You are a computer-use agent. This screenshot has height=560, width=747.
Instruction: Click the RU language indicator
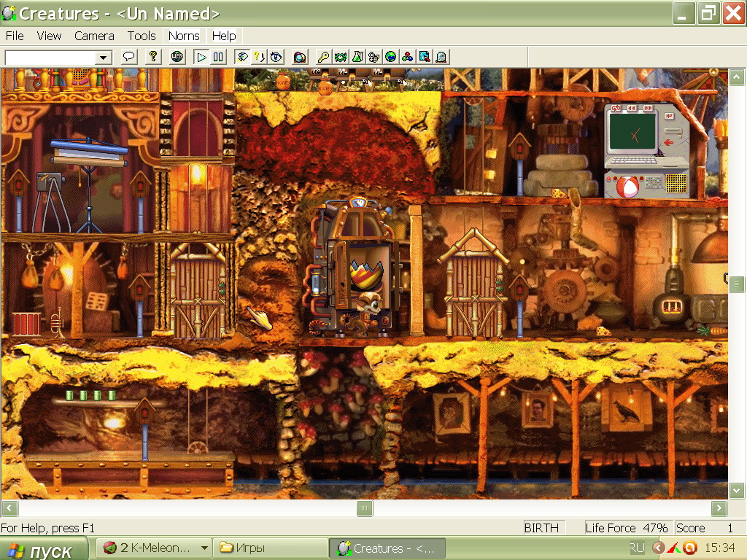click(637, 548)
